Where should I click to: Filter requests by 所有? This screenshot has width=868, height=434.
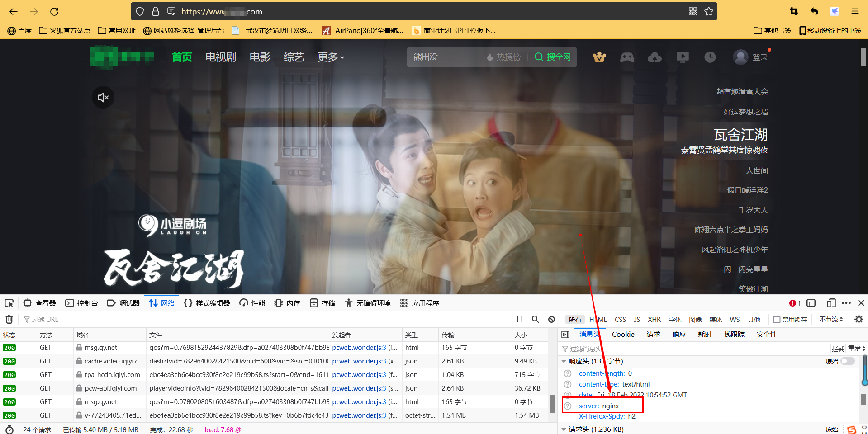tap(575, 320)
